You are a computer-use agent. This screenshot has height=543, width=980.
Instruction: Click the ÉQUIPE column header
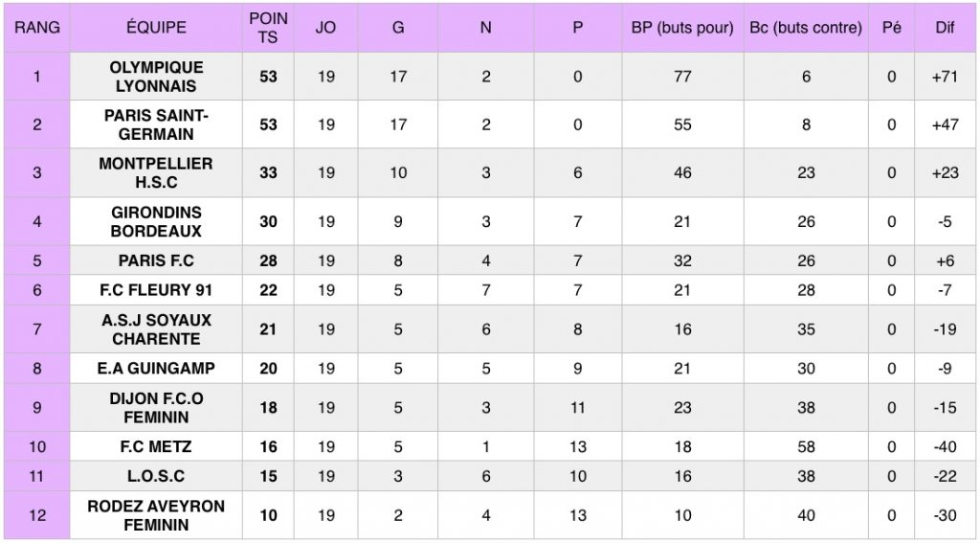156,28
